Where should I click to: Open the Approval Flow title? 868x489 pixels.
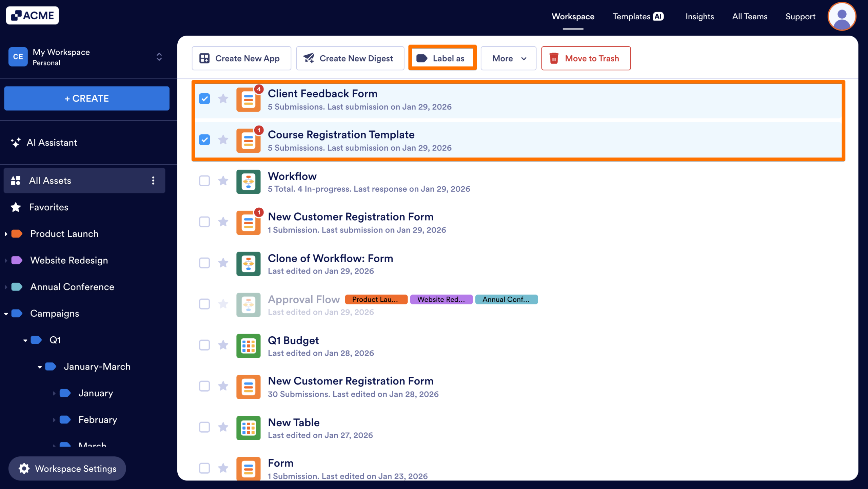click(304, 299)
